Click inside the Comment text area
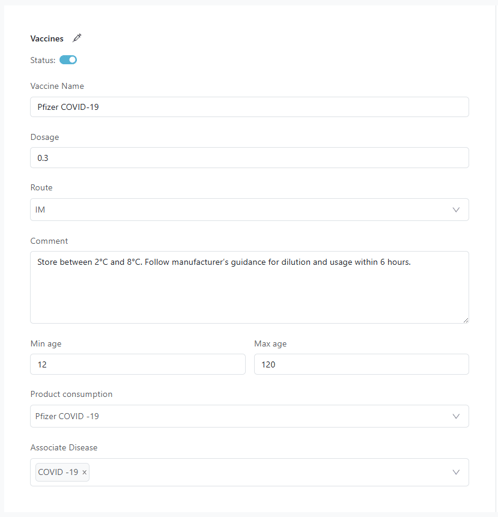 click(x=249, y=287)
